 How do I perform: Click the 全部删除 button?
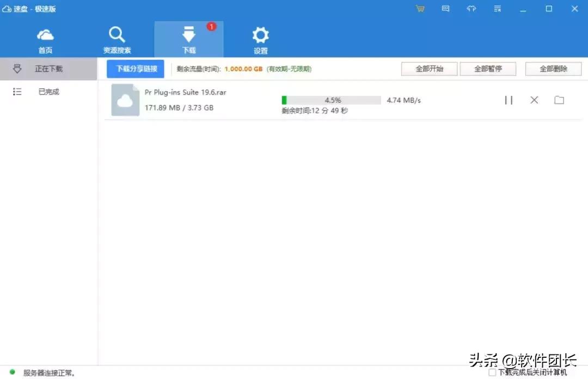[x=553, y=69]
